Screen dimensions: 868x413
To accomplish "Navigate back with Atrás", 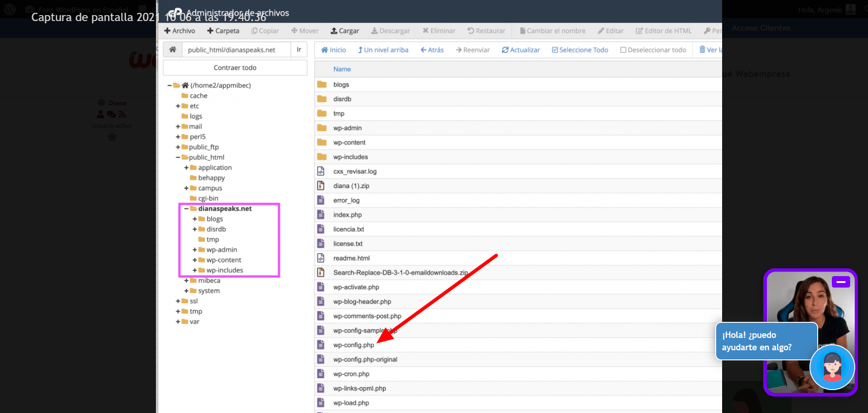I will pos(432,50).
